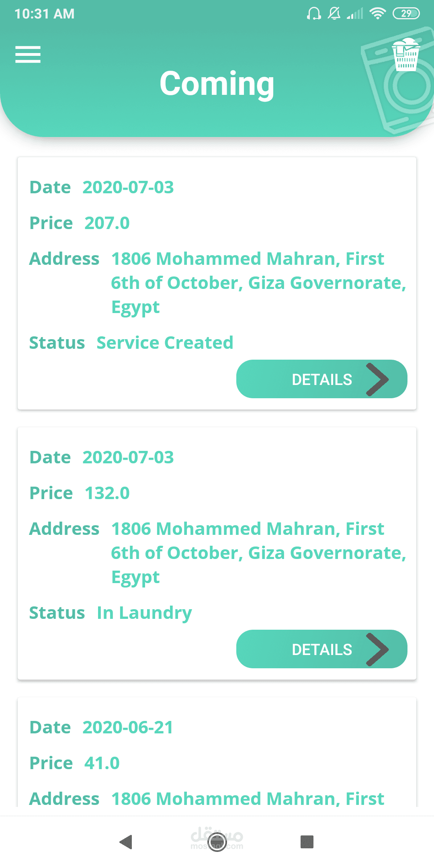Tap the first order's address text
Viewport: 434px width, 868px height.
coord(259,283)
